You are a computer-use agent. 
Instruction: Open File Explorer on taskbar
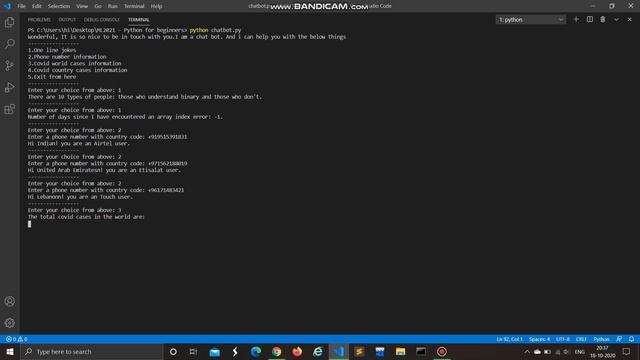(x=400, y=351)
